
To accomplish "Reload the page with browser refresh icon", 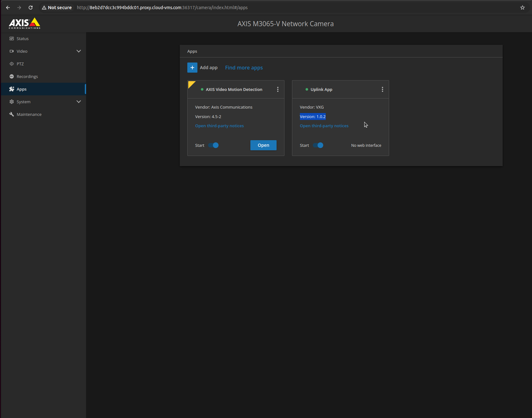I will [x=31, y=8].
